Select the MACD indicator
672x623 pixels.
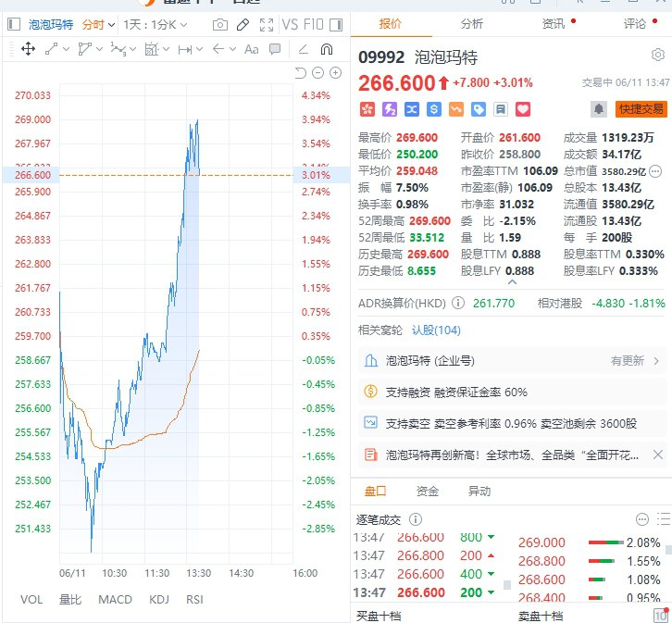click(115, 600)
